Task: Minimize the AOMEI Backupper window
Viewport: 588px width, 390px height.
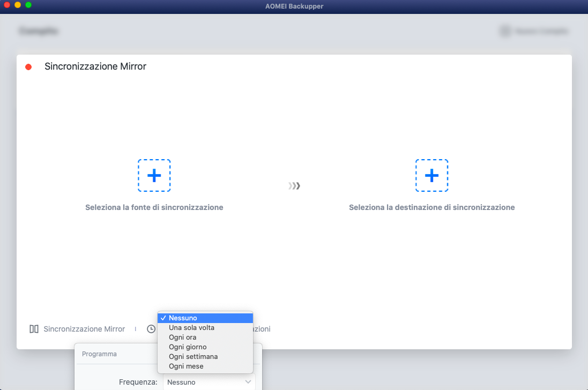Action: (x=18, y=5)
